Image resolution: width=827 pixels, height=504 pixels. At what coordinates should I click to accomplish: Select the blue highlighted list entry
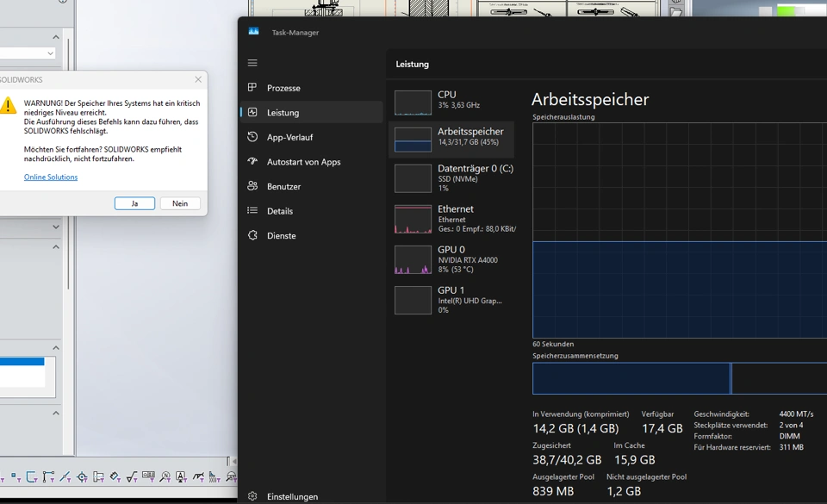tap(22, 362)
